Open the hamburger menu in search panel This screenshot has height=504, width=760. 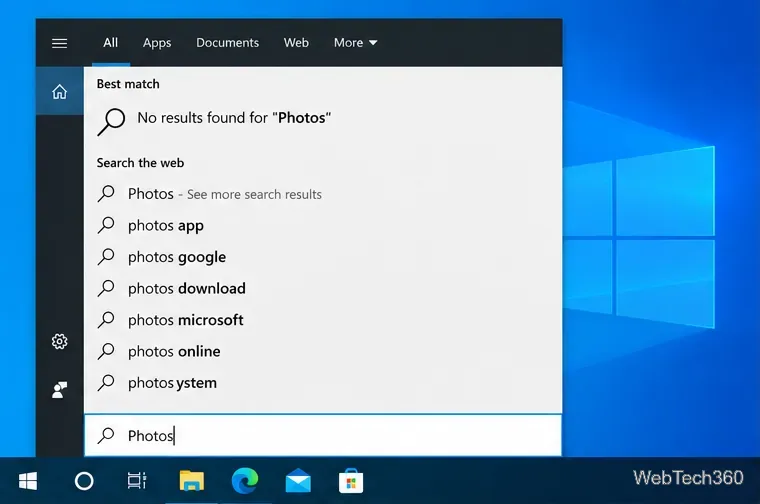point(59,43)
